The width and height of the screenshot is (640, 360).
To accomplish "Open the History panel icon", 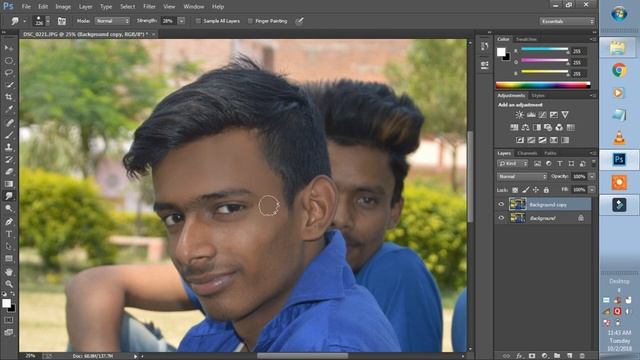I will pyautogui.click(x=484, y=46).
